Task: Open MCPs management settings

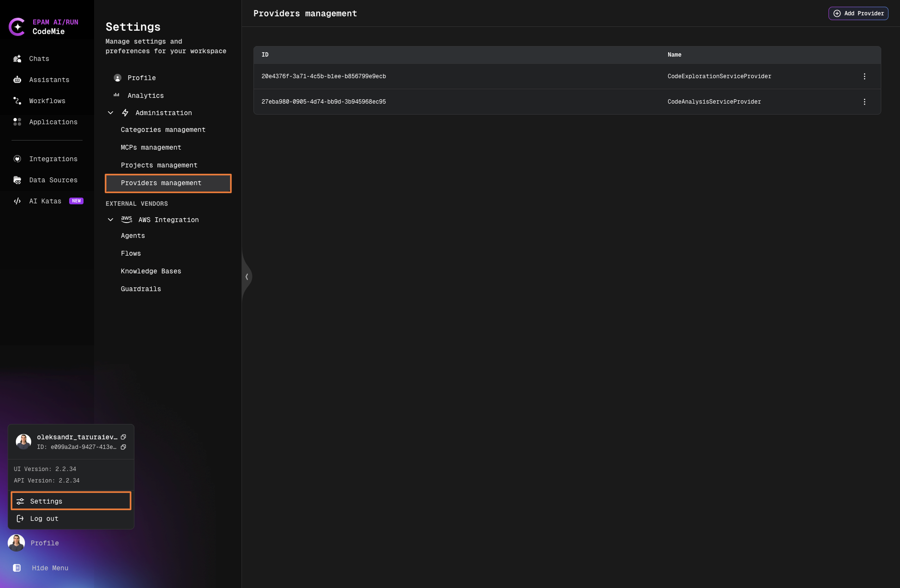Action: pyautogui.click(x=151, y=147)
